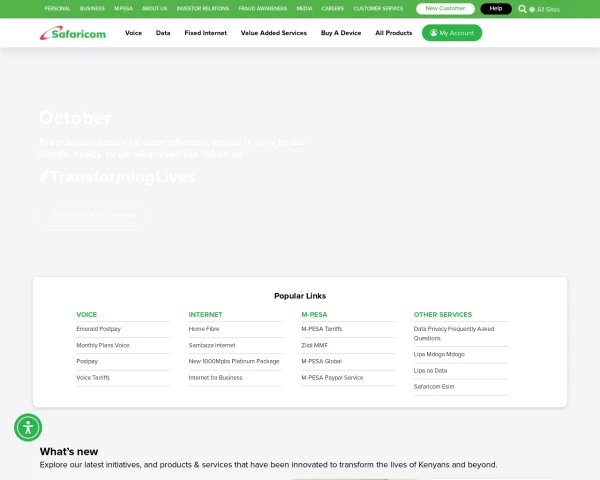Open the Data main menu
The image size is (600, 480).
(163, 33)
